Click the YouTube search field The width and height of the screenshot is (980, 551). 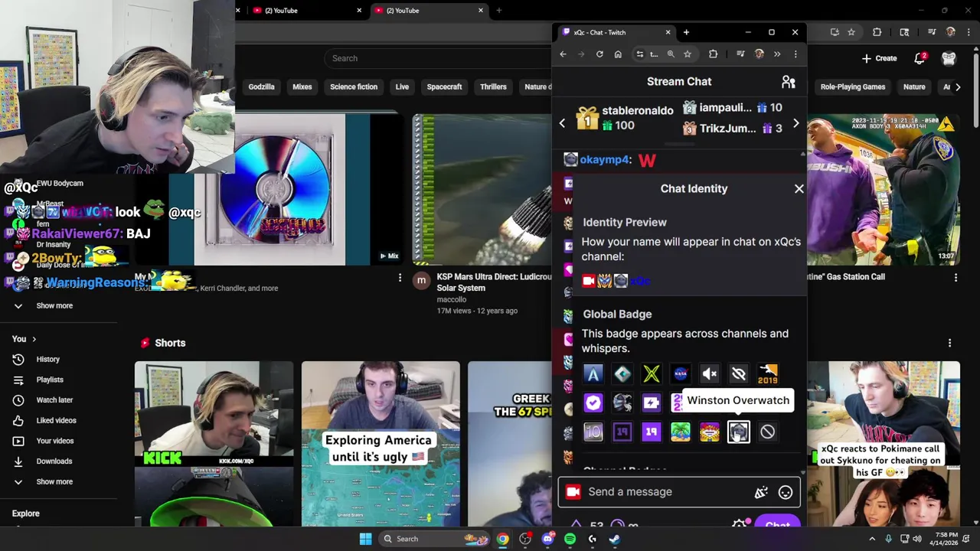436,58
